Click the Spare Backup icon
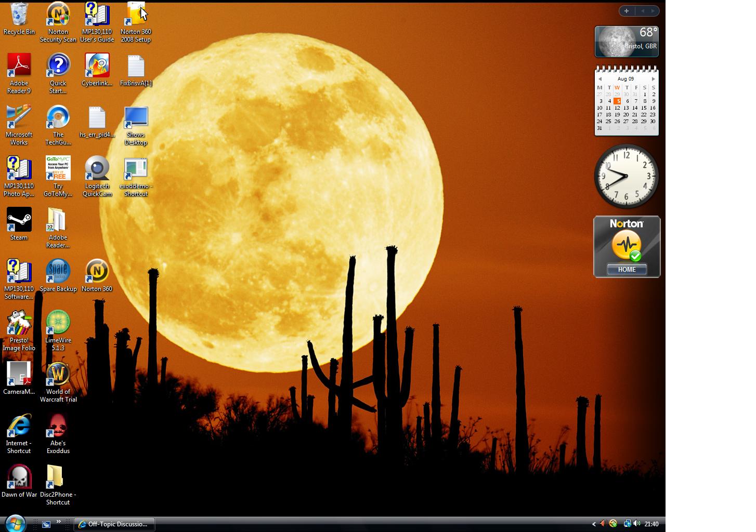Viewport: 756px width, 532px height. [x=58, y=272]
